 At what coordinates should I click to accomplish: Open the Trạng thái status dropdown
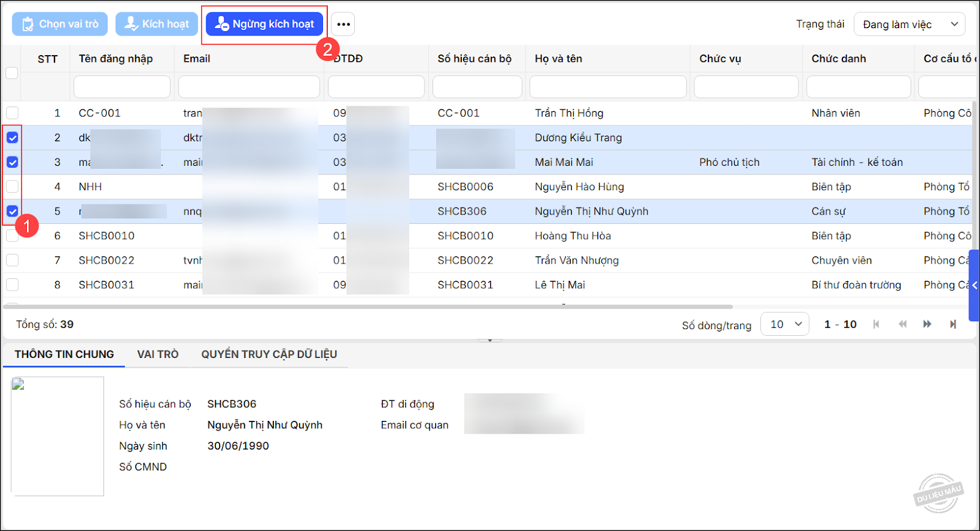point(909,24)
